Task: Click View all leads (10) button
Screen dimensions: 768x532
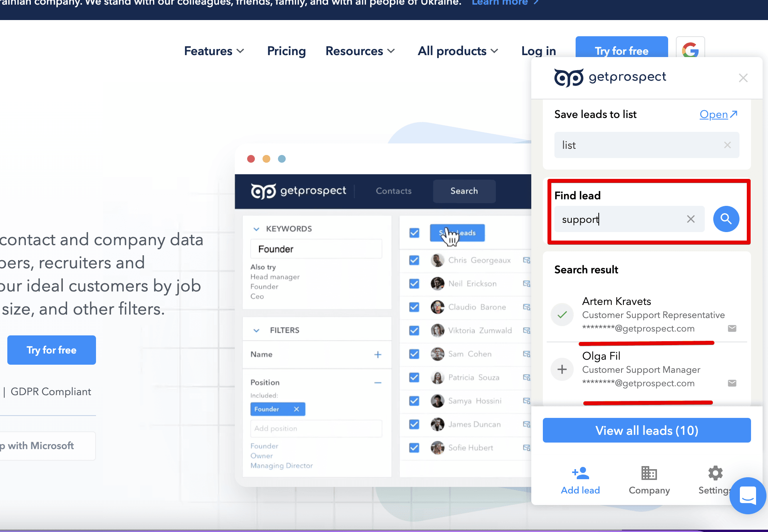Action: 647,430
